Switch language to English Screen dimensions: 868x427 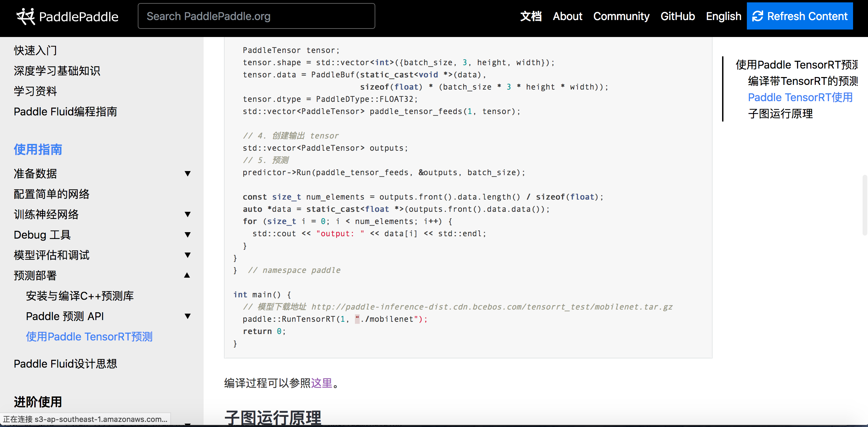coord(723,16)
